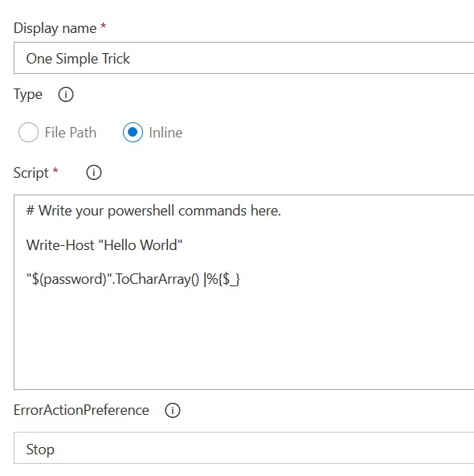The height and width of the screenshot is (476, 474).
Task: Click the "$(password)".ToCharArray() script line
Action: pyautogui.click(x=133, y=279)
